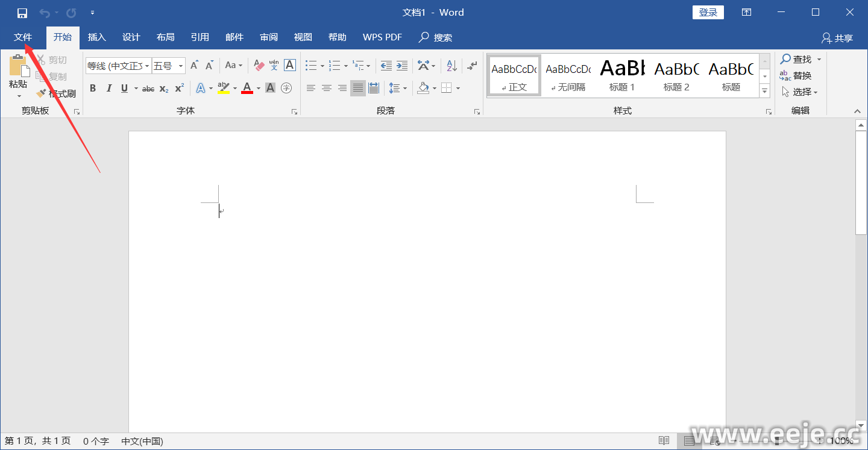Open the 文件 menu

click(23, 37)
